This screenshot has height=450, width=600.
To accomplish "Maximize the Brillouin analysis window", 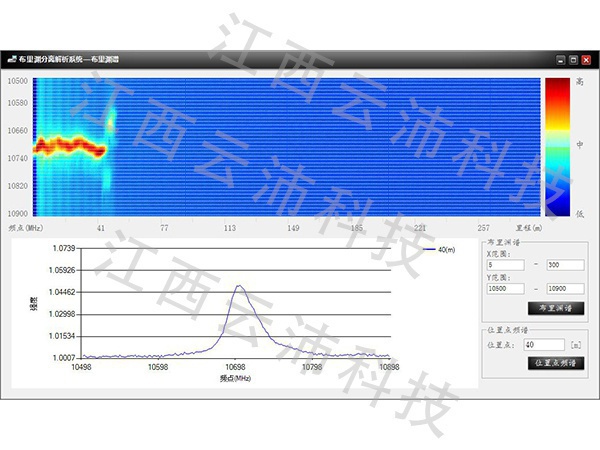I will pos(573,60).
